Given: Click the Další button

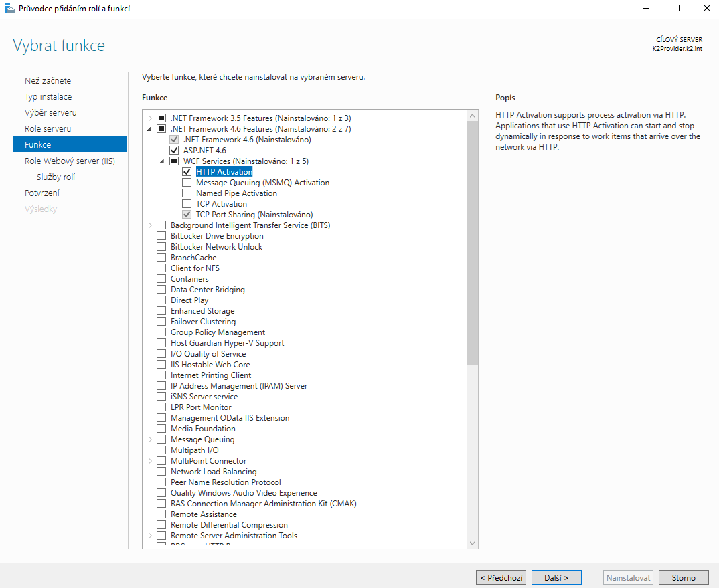Looking at the screenshot, I should pyautogui.click(x=556, y=577).
